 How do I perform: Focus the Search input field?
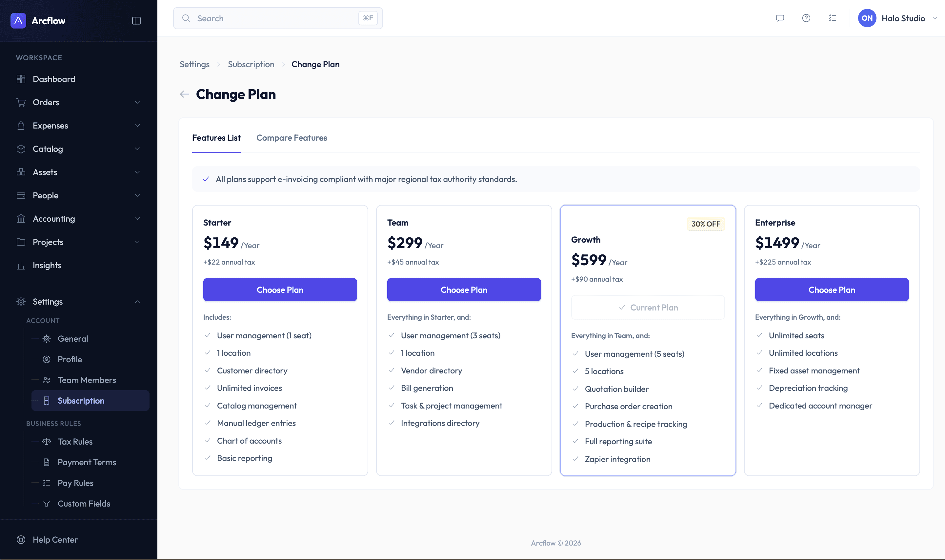coord(278,18)
